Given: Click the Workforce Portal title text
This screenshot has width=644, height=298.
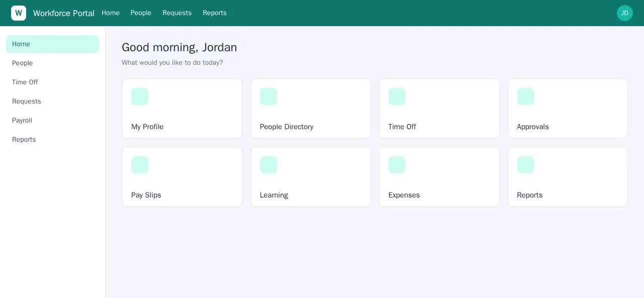Looking at the screenshot, I should (64, 13).
